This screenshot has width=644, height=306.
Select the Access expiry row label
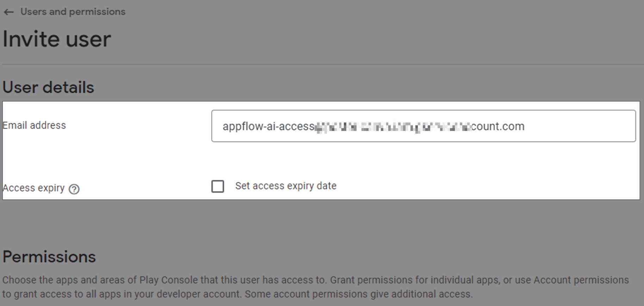tap(33, 188)
